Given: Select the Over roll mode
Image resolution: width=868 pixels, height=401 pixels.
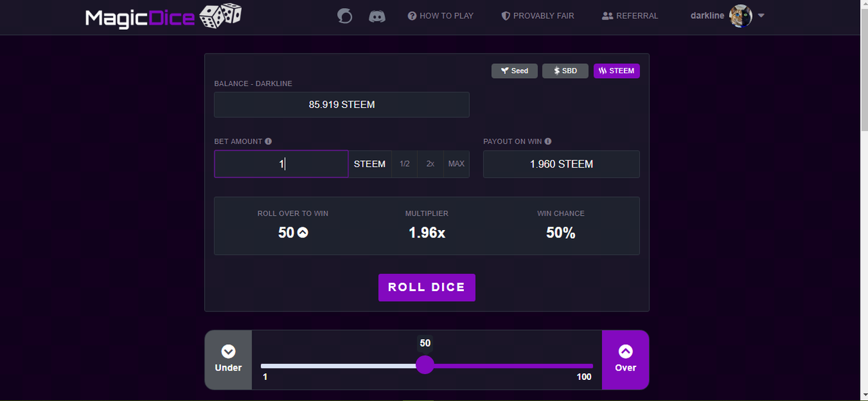Looking at the screenshot, I should click(625, 360).
